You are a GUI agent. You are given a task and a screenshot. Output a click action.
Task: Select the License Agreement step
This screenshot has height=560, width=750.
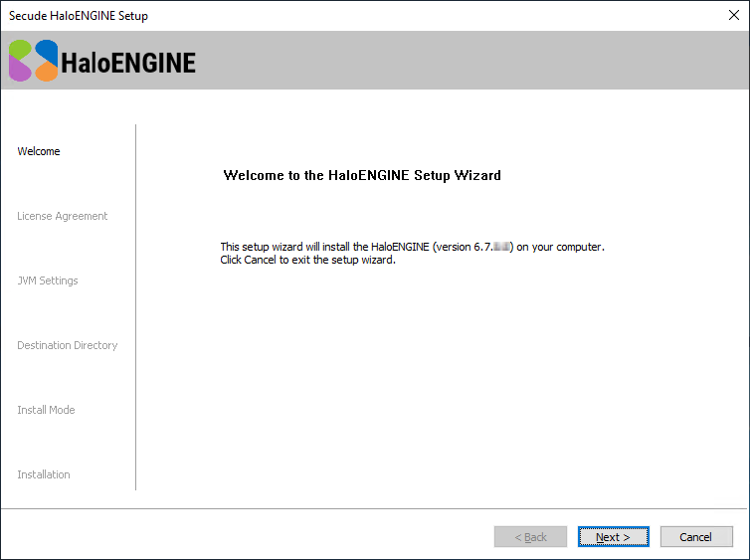click(x=62, y=216)
